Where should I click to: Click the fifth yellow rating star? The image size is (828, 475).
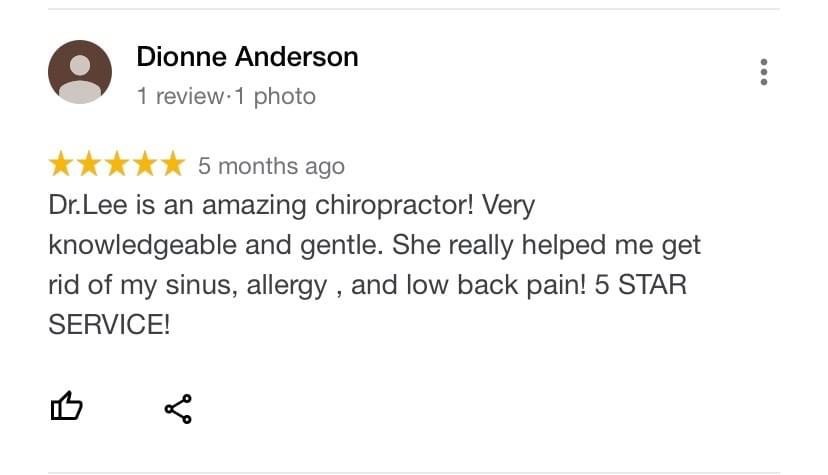(x=172, y=164)
